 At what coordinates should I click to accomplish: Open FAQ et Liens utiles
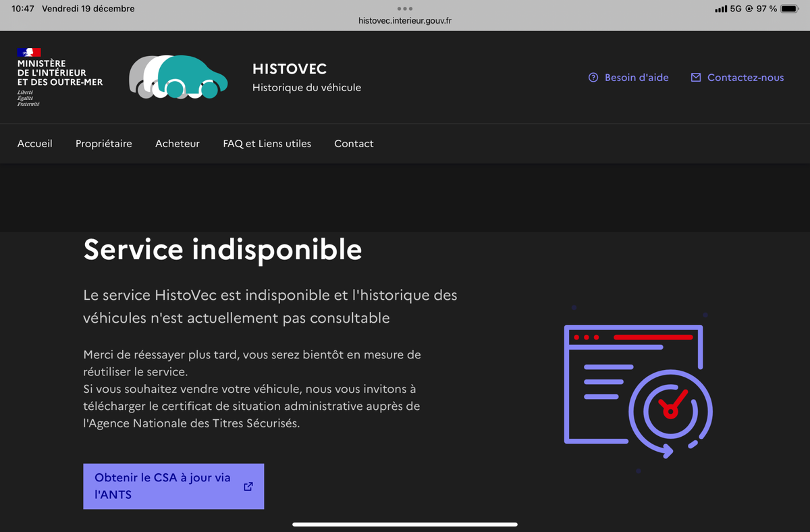[267, 143]
